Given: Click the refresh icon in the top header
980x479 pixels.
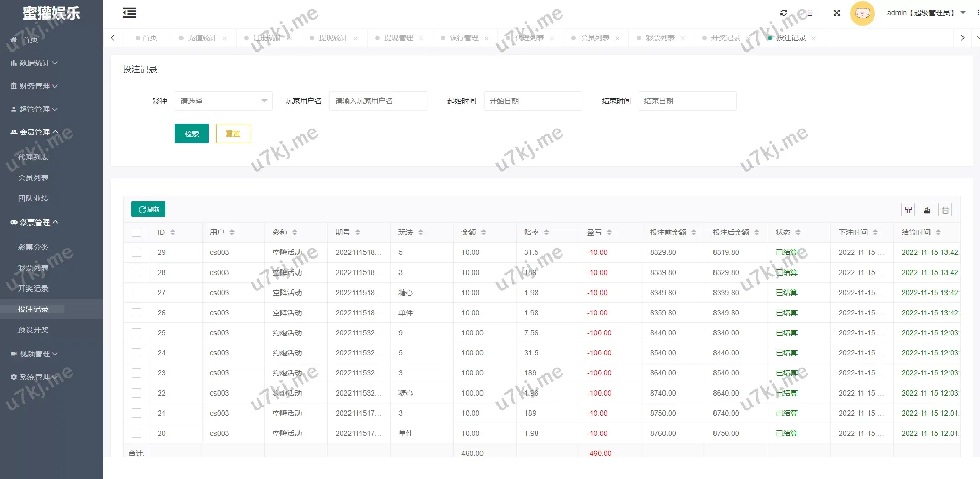Looking at the screenshot, I should click(x=784, y=13).
